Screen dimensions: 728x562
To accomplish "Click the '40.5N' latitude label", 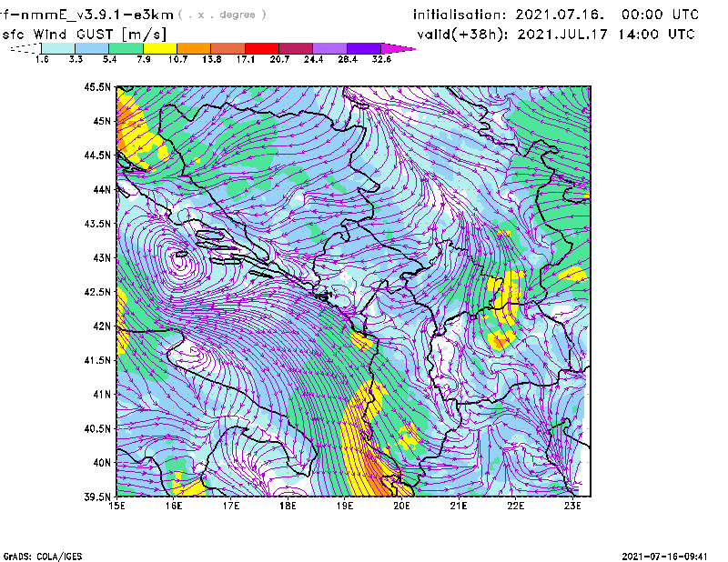I will tap(97, 428).
